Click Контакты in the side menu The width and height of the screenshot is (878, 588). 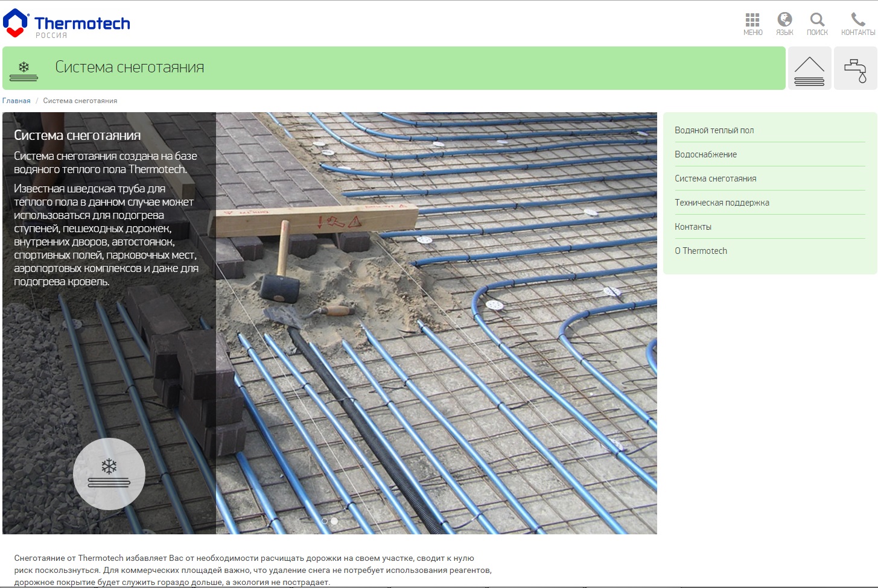693,227
